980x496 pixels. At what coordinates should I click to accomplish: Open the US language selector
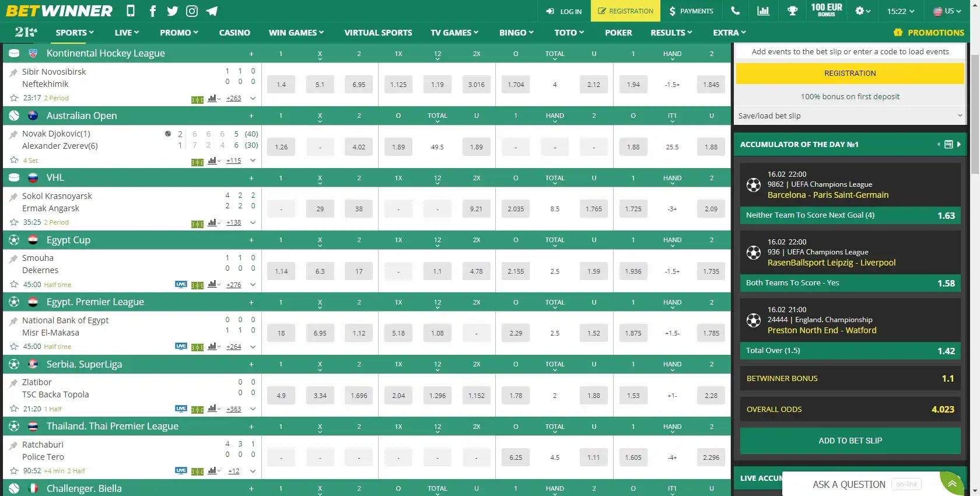(x=947, y=11)
